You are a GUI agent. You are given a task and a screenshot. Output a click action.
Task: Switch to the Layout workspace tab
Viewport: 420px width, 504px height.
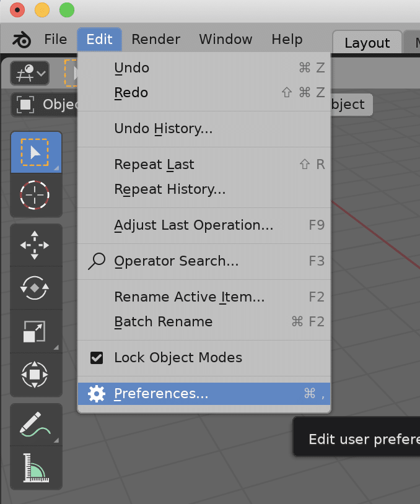click(x=366, y=42)
